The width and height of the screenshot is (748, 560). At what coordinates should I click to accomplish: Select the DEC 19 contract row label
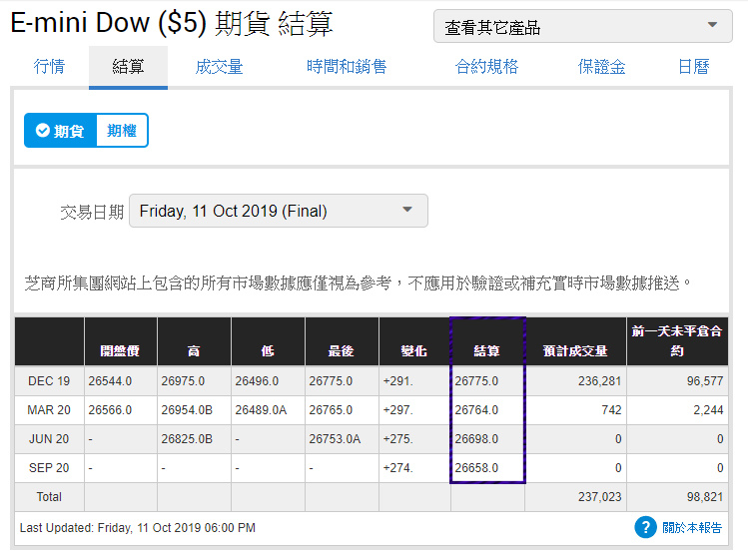(x=49, y=381)
